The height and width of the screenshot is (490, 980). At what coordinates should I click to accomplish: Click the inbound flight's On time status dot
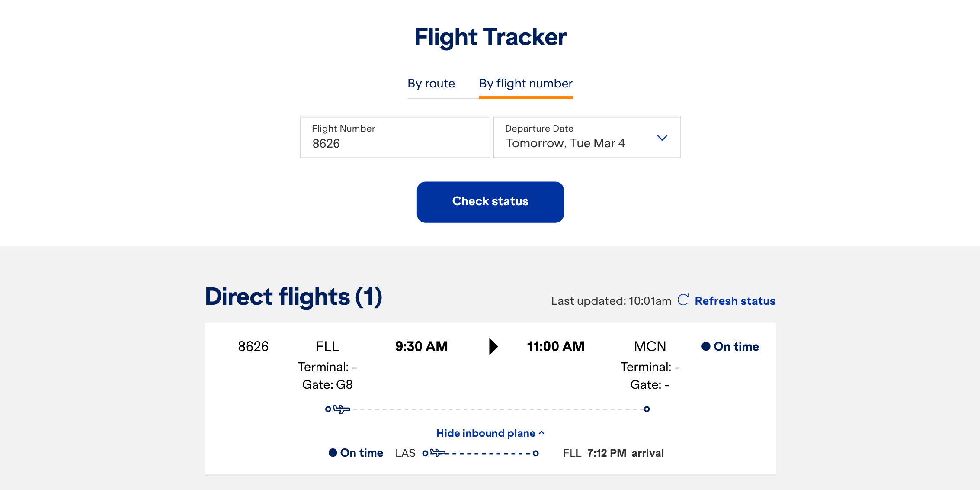point(333,453)
